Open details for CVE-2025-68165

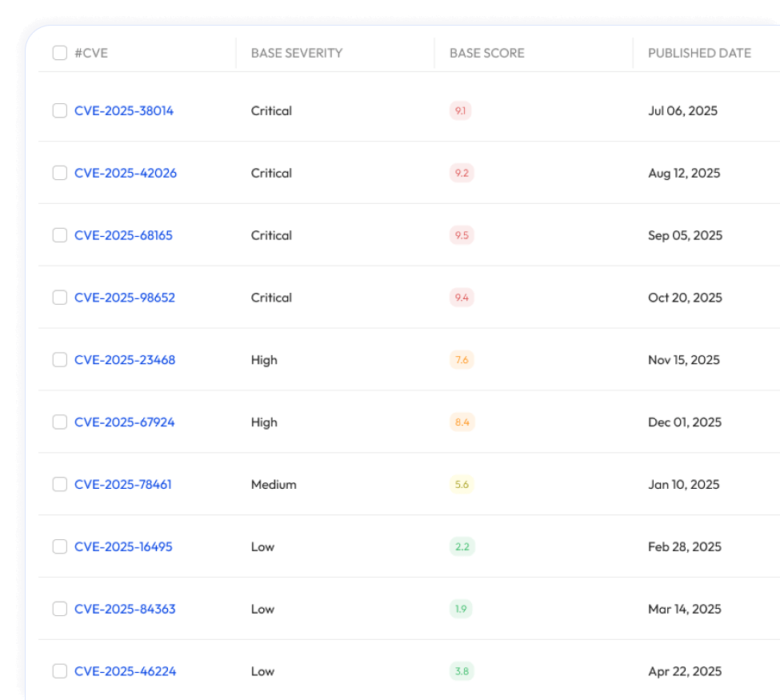pos(125,235)
